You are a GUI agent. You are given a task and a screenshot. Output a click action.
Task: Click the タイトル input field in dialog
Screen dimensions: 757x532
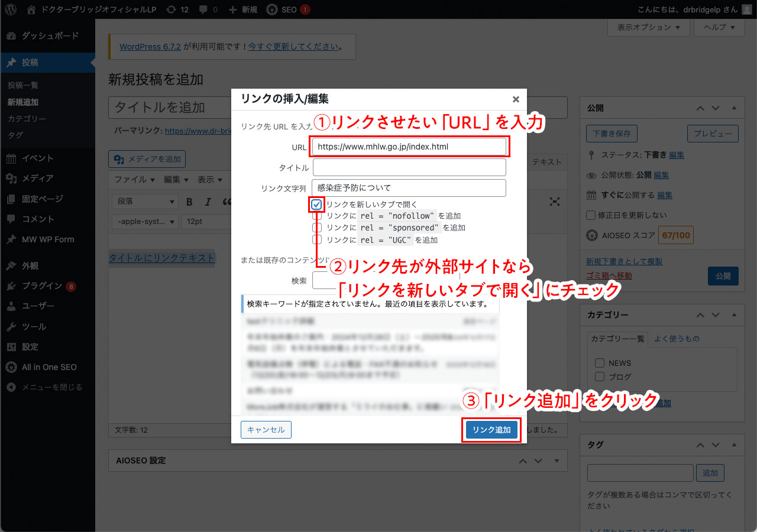pos(409,167)
